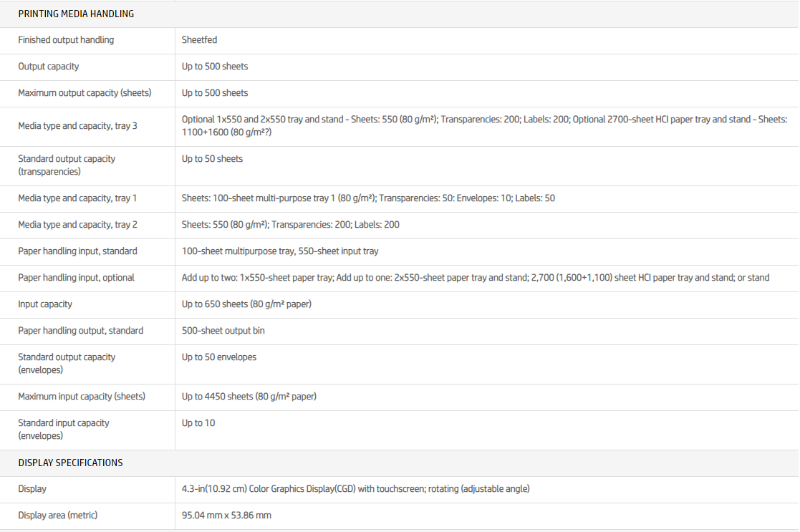
Task: Select Media type and capacity, tray 2
Action: 77,225
